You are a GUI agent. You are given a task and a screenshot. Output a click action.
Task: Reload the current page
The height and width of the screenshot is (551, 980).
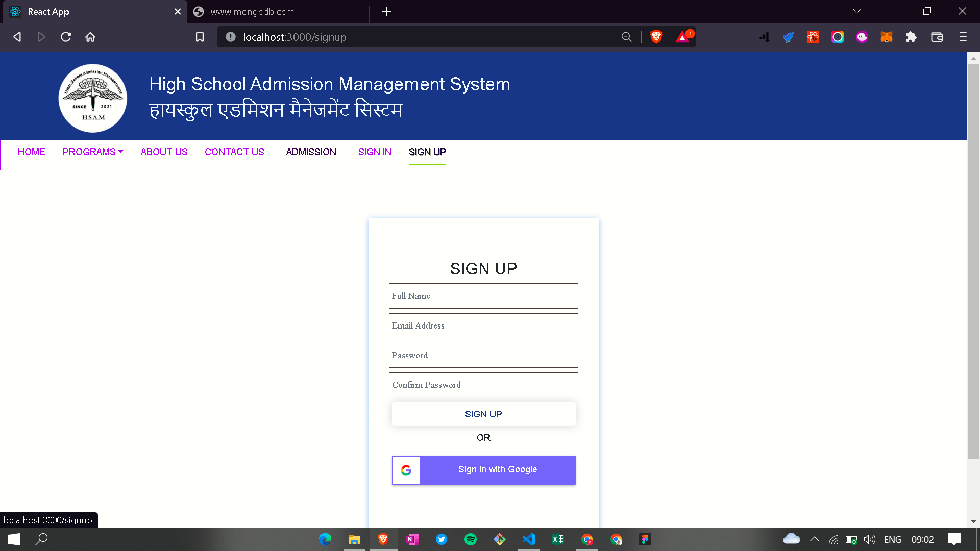pyautogui.click(x=66, y=37)
